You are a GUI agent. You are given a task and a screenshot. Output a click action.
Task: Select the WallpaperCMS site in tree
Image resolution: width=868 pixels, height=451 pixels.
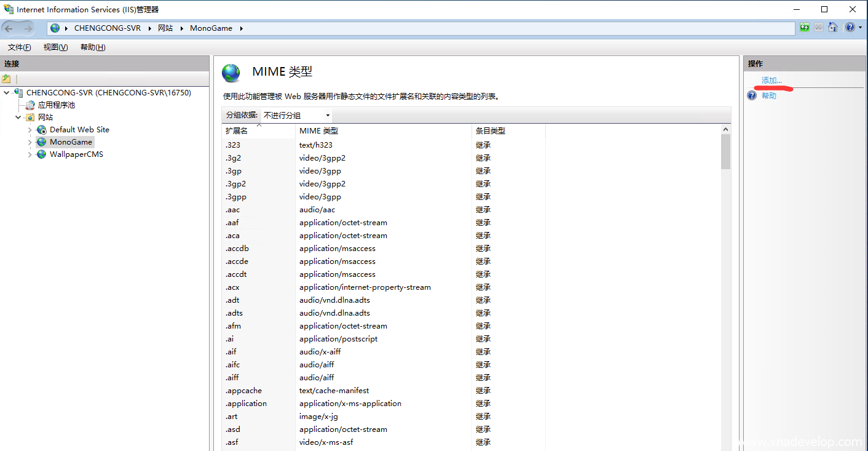pos(76,154)
